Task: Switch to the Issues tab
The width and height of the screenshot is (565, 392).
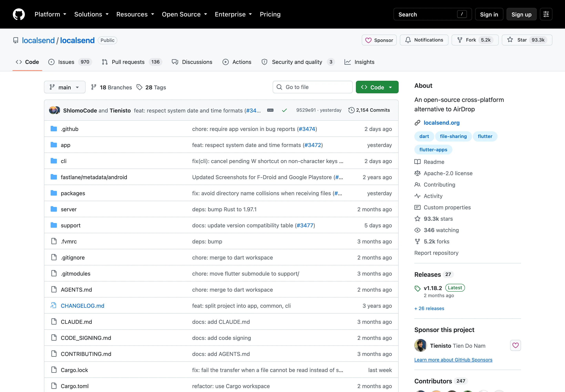Action: pyautogui.click(x=70, y=62)
